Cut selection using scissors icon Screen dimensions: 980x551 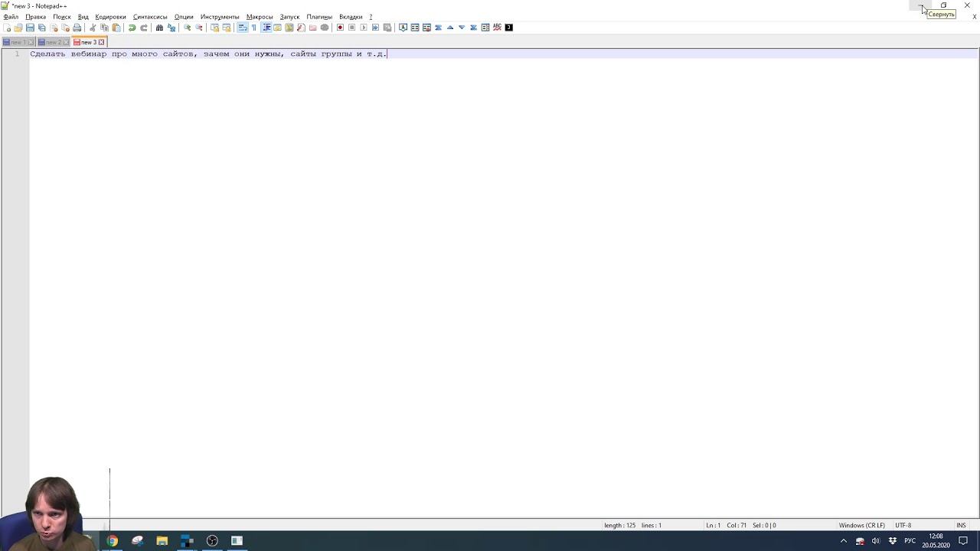(x=93, y=28)
